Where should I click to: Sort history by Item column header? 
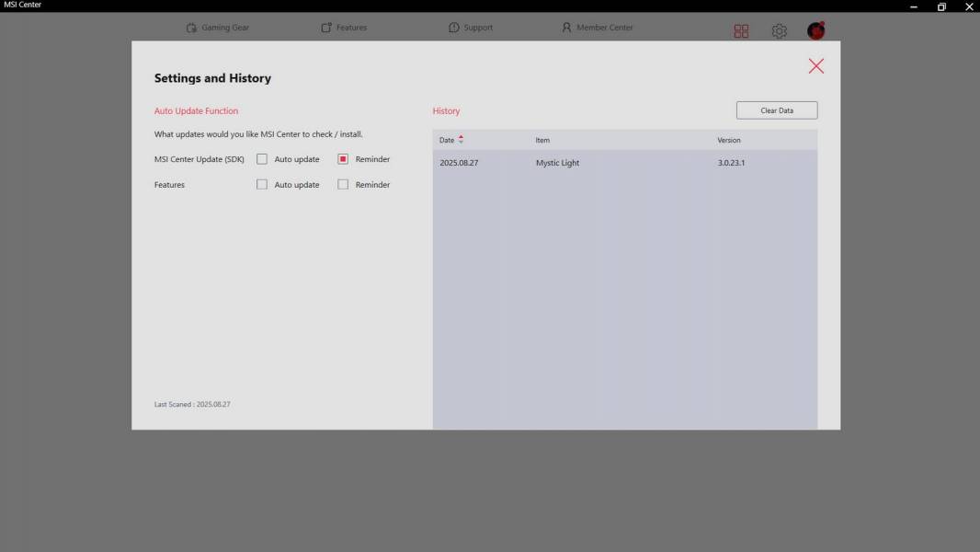[x=542, y=141]
